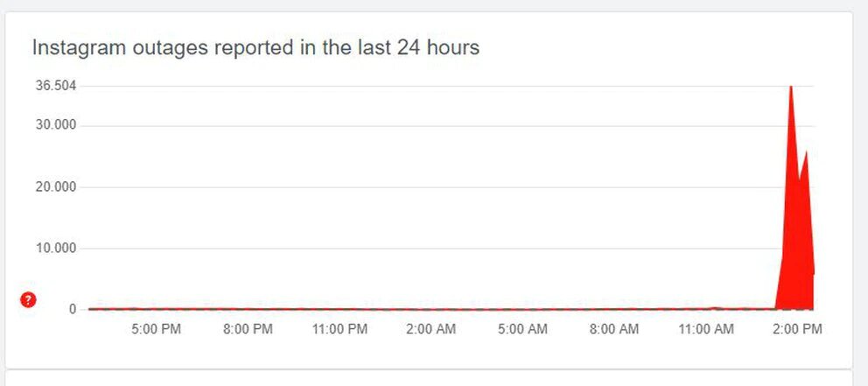Click the small bump near 11:00 AM
This screenshot has height=386, width=868.
(717, 307)
